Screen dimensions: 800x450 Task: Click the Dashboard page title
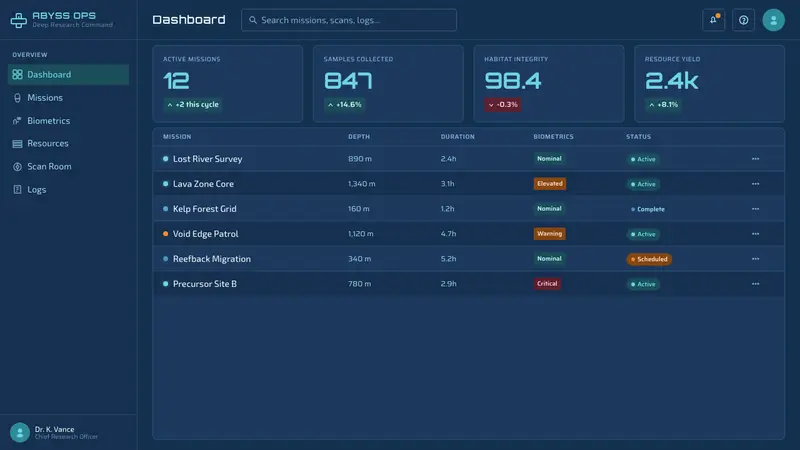click(x=189, y=20)
